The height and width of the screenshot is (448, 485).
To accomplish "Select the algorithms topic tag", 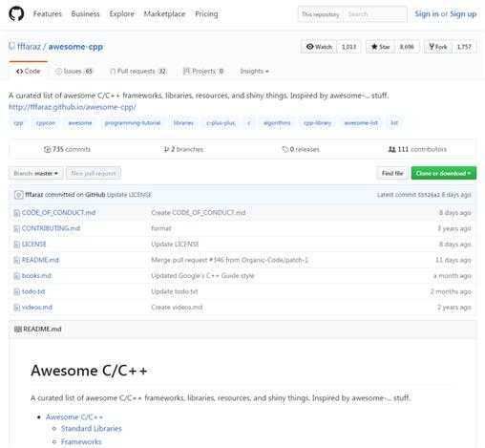I will (277, 123).
